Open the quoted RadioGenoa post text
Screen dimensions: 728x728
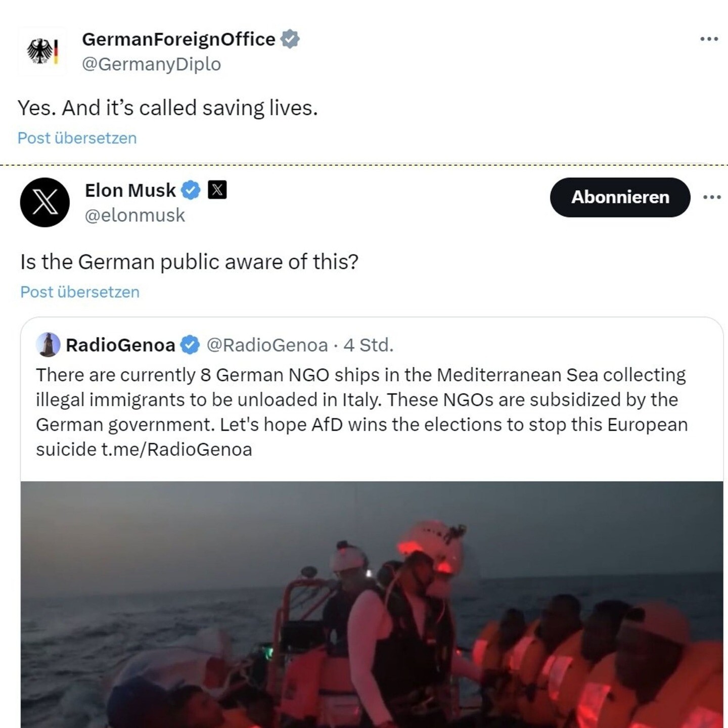tap(362, 412)
